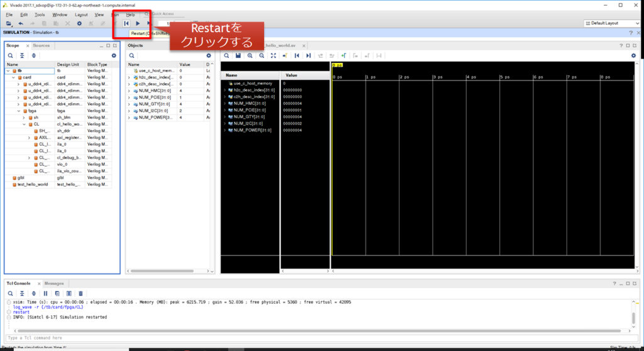Zoom out on the waveform
The image size is (644, 351).
pyautogui.click(x=262, y=55)
